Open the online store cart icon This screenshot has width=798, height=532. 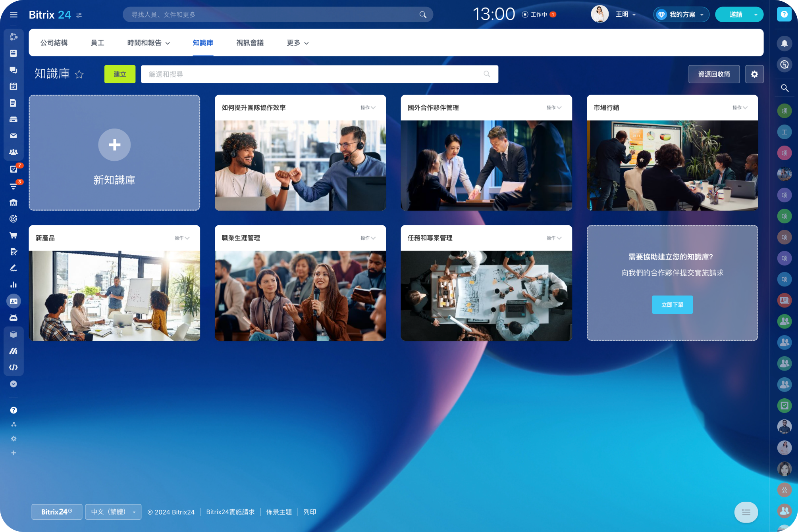[13, 235]
